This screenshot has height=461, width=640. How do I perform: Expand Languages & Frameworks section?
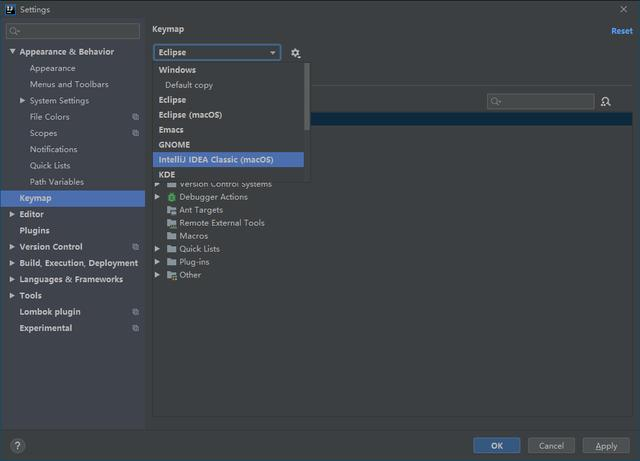coord(12,279)
